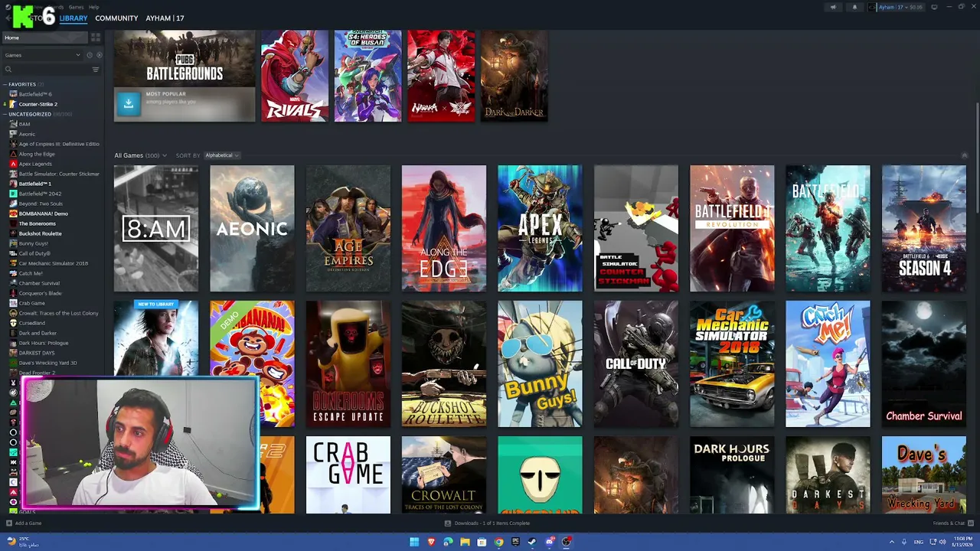This screenshot has width=980, height=551.
Task: Collapse the All Games shelf
Action: (x=965, y=155)
